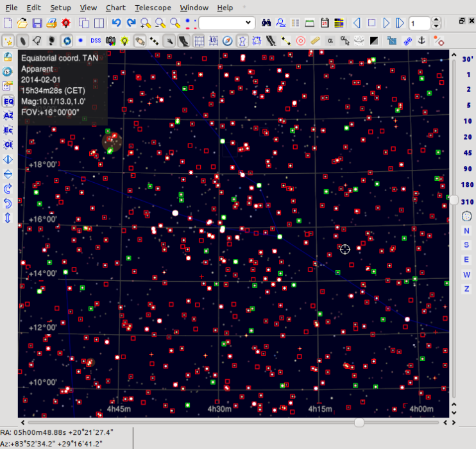Point chart North with N button

[x=466, y=231]
